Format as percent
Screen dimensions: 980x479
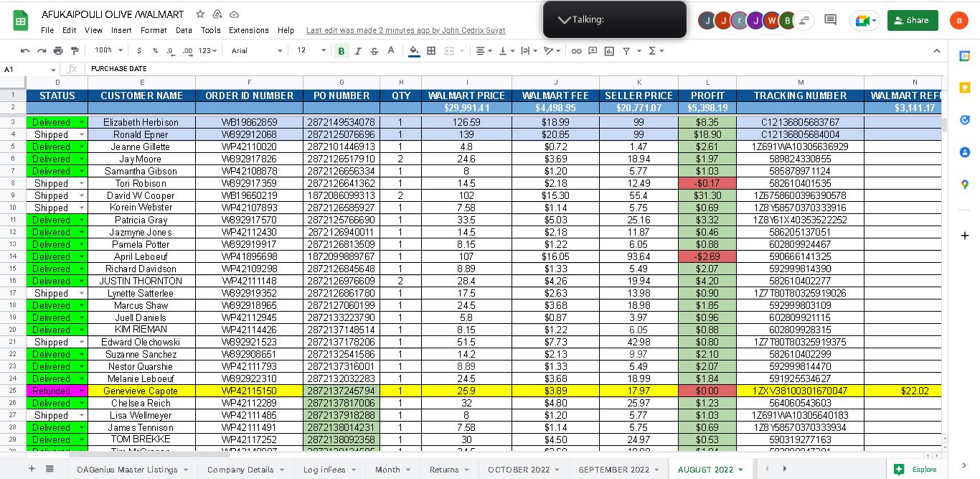[155, 51]
